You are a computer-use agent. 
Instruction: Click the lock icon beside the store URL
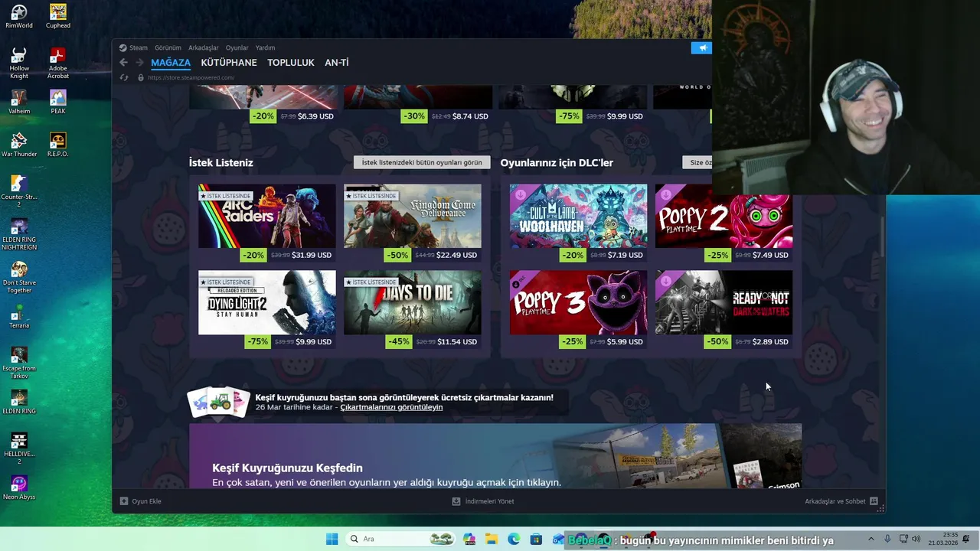[x=140, y=77]
